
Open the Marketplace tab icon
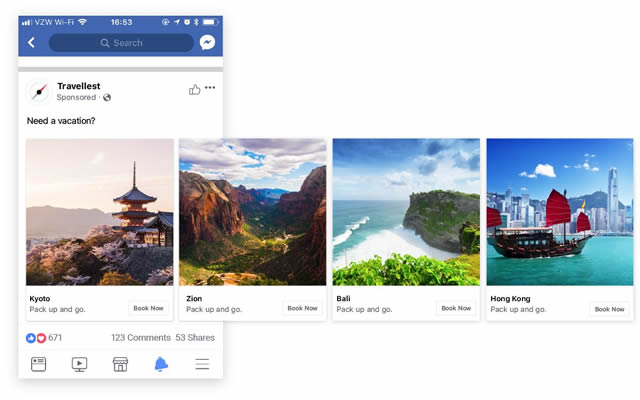point(120,364)
